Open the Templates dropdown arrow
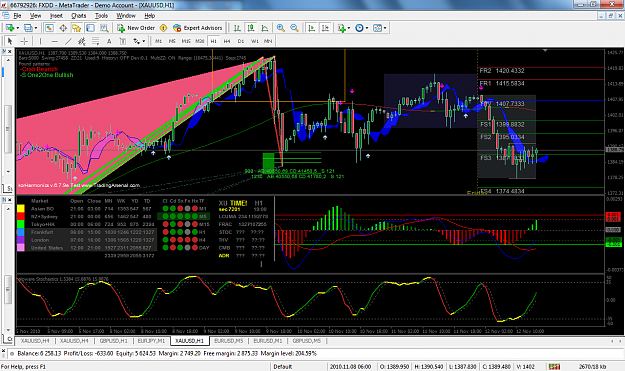Screen dimensions: 625x371 pos(385,28)
